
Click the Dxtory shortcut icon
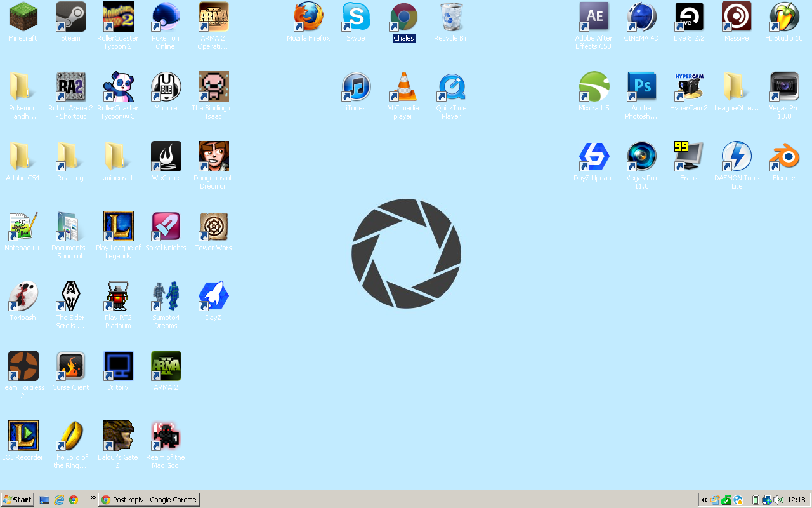coord(118,366)
